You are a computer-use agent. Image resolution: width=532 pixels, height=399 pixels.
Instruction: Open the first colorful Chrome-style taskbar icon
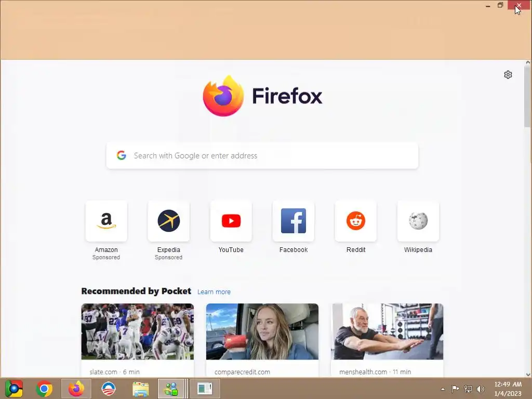pyautogui.click(x=14, y=389)
